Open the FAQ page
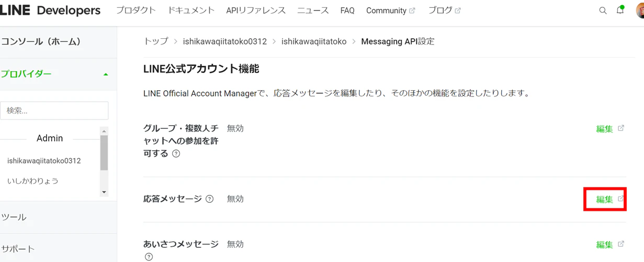Image resolution: width=644 pixels, height=262 pixels. pyautogui.click(x=347, y=10)
